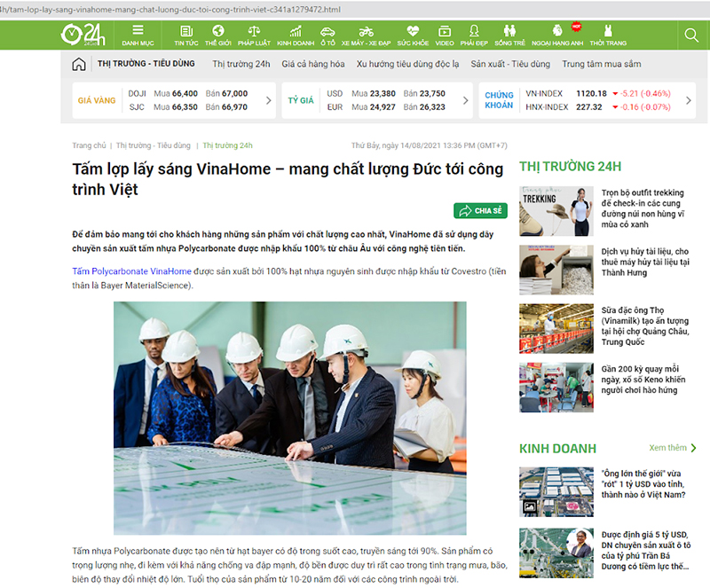Open Pháp Luật scales icon
This screenshot has width=710, height=588.
coord(254,35)
